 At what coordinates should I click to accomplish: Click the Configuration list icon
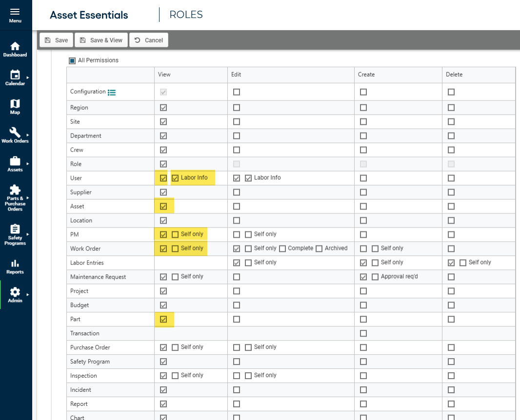112,93
